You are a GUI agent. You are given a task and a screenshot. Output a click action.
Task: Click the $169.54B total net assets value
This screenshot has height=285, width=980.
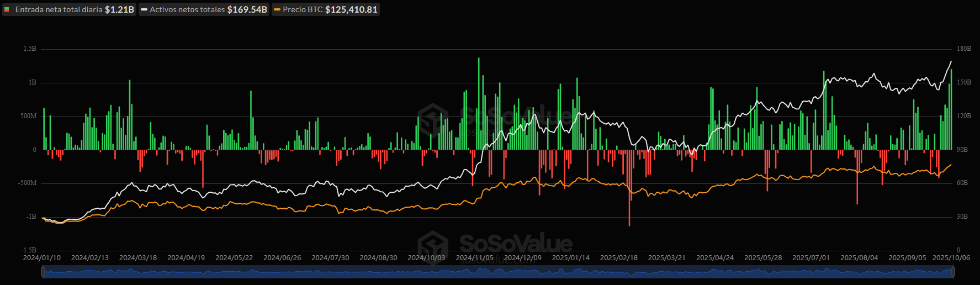[x=247, y=9]
